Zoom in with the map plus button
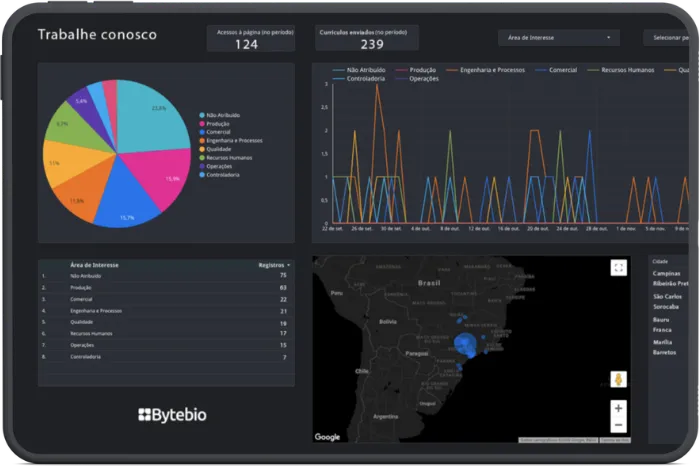This screenshot has width=700, height=466. pyautogui.click(x=618, y=408)
